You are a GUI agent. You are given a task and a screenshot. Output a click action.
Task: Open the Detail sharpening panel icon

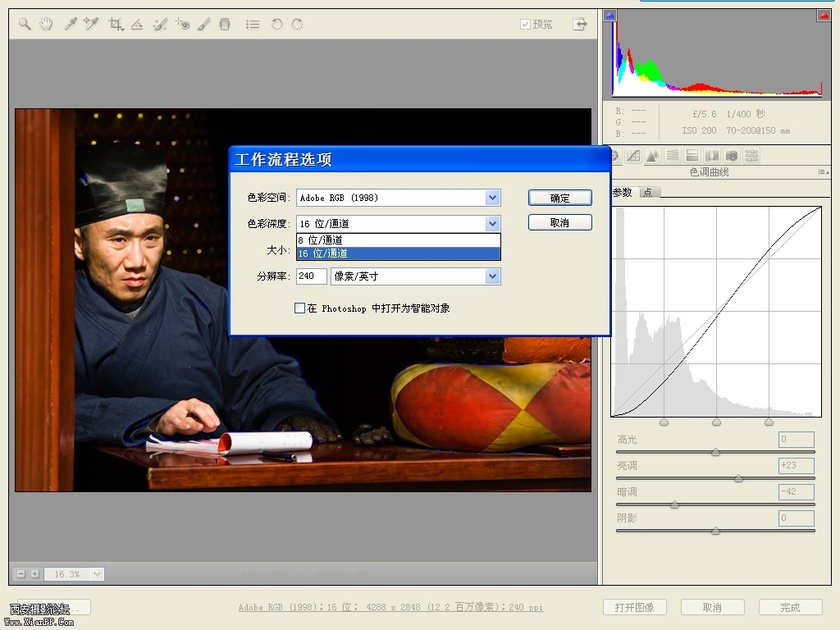tap(653, 155)
